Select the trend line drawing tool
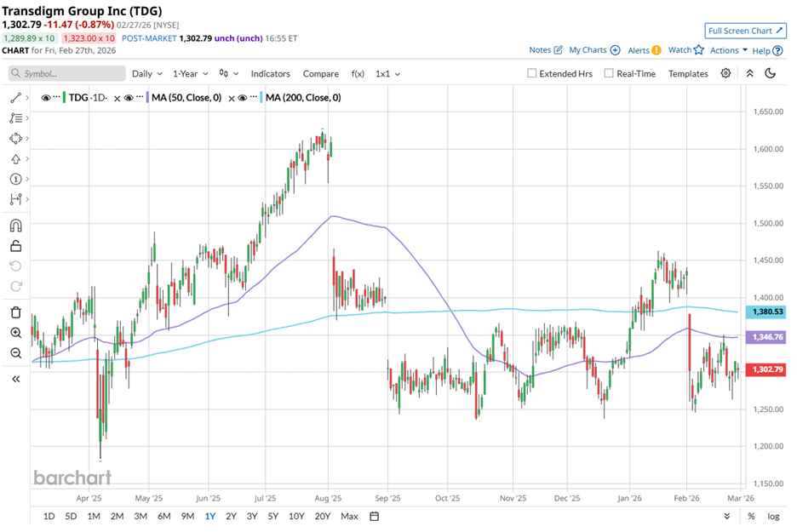The height and width of the screenshot is (532, 797). pos(15,98)
